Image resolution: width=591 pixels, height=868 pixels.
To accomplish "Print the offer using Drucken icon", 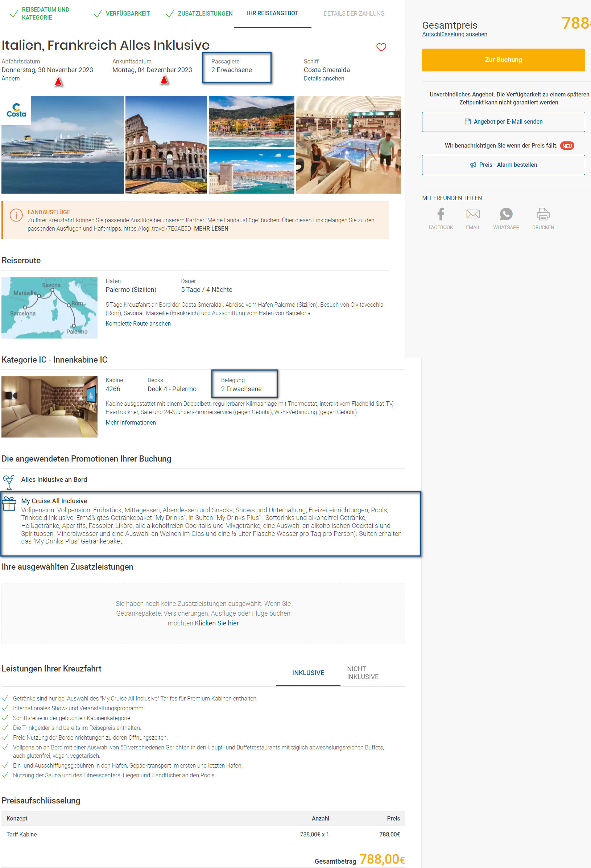I will pyautogui.click(x=543, y=214).
